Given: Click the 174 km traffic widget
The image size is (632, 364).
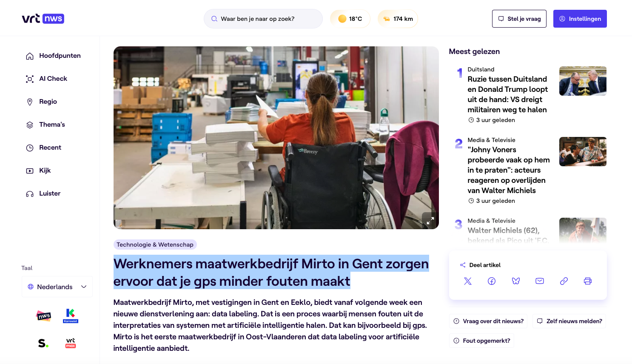Looking at the screenshot, I should [398, 19].
